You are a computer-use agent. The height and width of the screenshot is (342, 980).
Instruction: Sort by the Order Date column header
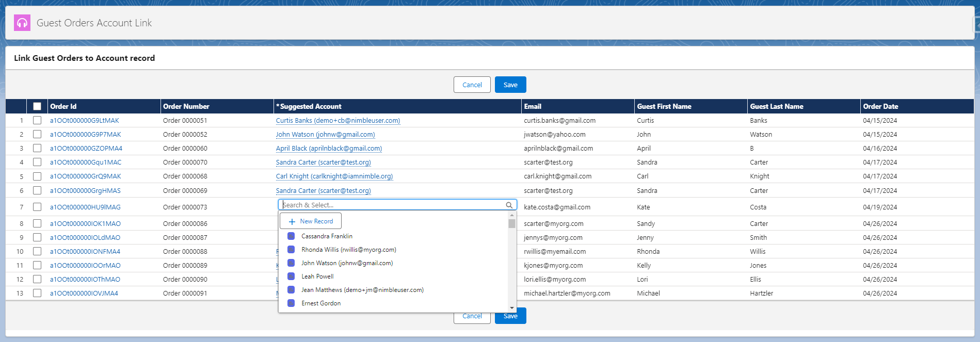coord(880,106)
